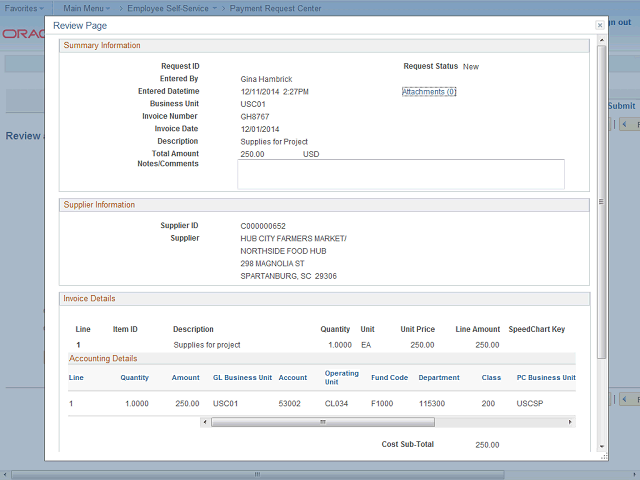
Task: Click the dialog's vertical scrollbar thumb
Action: [x=601, y=200]
